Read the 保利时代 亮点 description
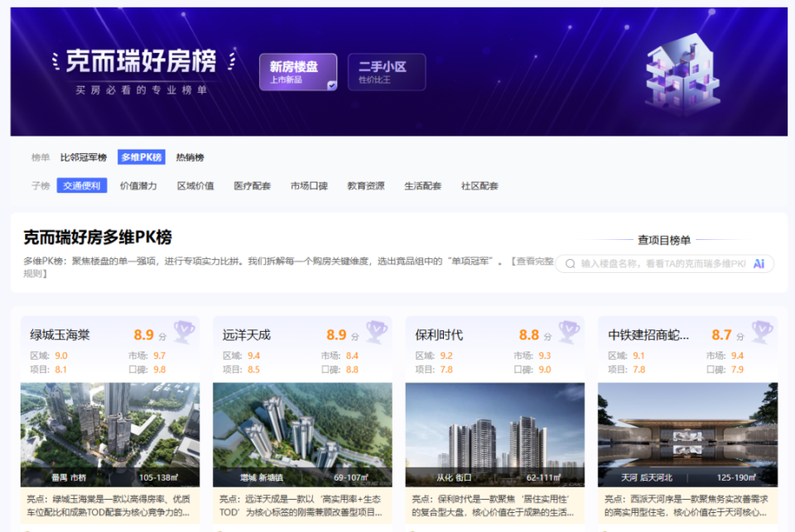The width and height of the screenshot is (795, 532). [495, 506]
